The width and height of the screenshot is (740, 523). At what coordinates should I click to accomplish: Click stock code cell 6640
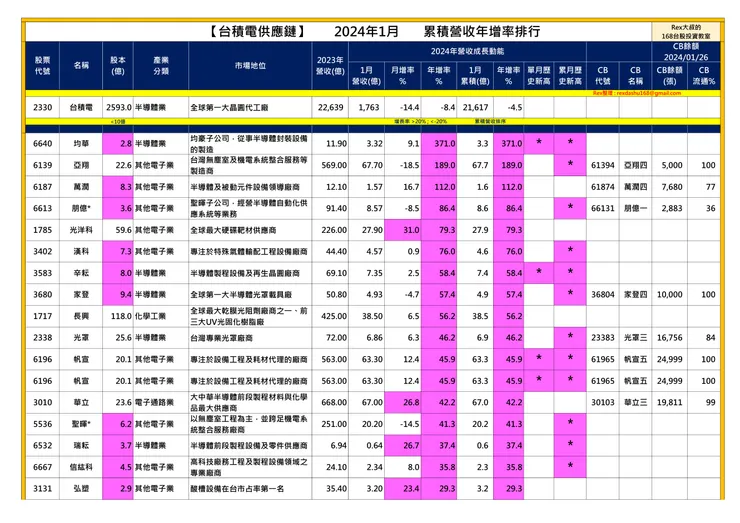coord(42,143)
